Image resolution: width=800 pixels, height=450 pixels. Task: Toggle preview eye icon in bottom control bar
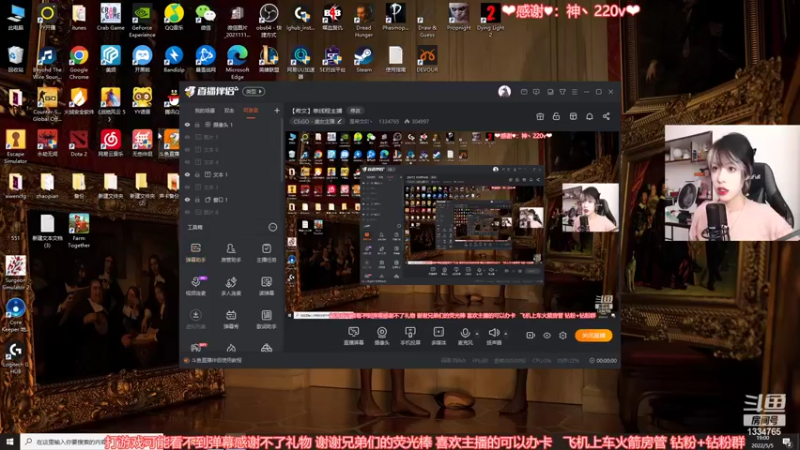click(x=547, y=335)
